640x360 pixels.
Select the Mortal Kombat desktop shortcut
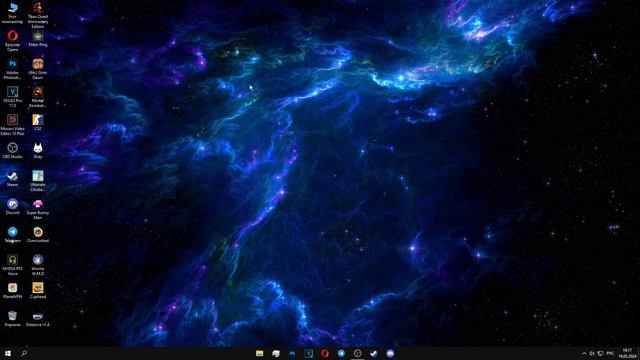click(x=38, y=97)
